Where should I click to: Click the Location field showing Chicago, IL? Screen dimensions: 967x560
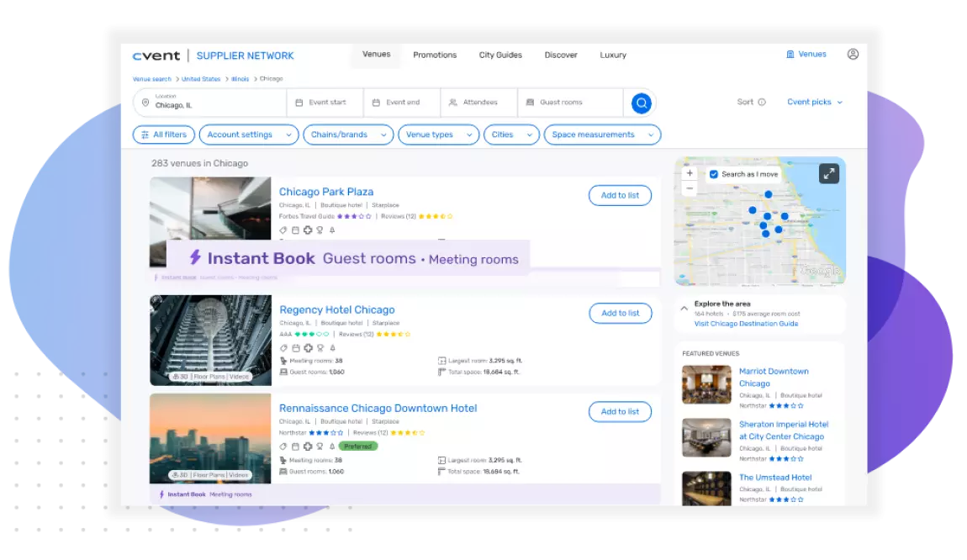tap(210, 103)
